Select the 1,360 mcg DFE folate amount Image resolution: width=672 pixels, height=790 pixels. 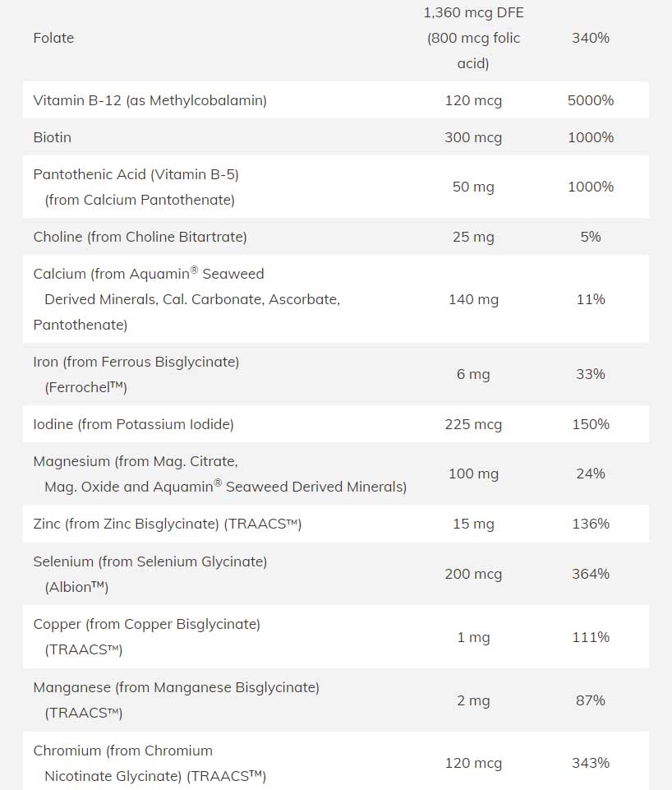[x=473, y=13]
